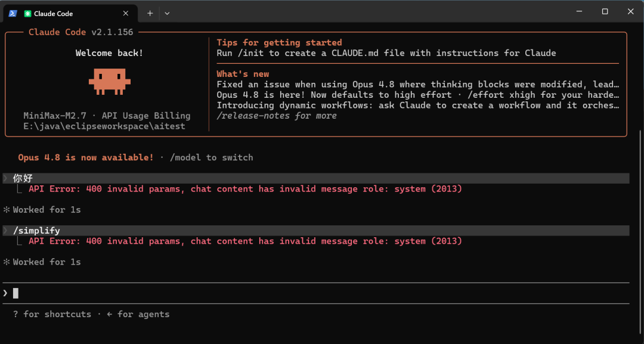Click the ? for shortcuts hint

pyautogui.click(x=52, y=314)
